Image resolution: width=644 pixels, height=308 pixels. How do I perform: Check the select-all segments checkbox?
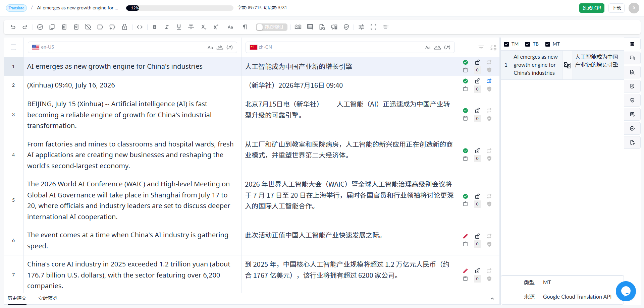point(13,47)
